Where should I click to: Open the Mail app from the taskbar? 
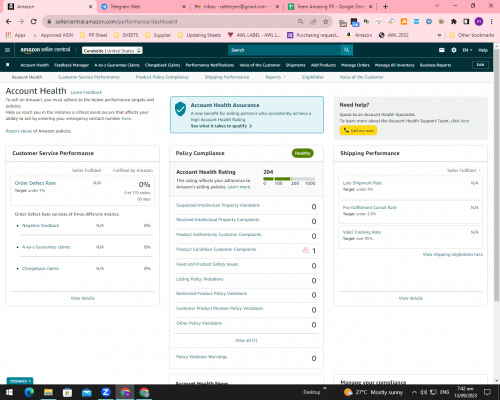click(x=87, y=392)
